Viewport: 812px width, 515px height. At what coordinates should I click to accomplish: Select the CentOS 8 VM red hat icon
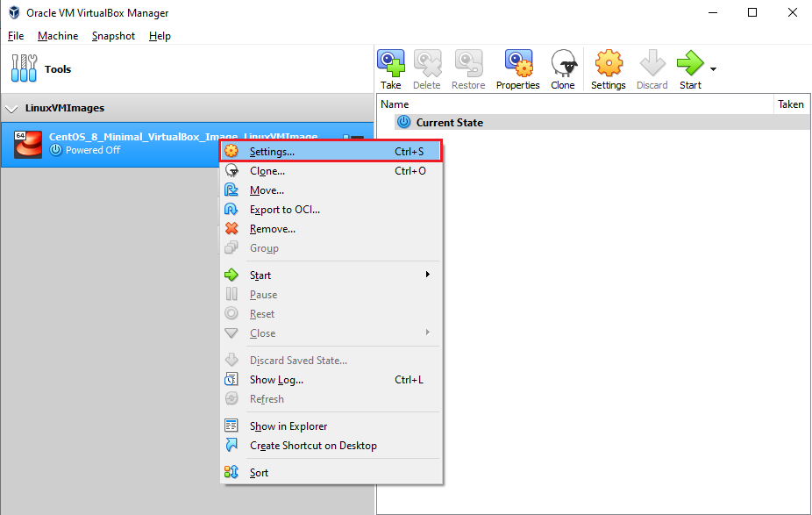pos(28,144)
